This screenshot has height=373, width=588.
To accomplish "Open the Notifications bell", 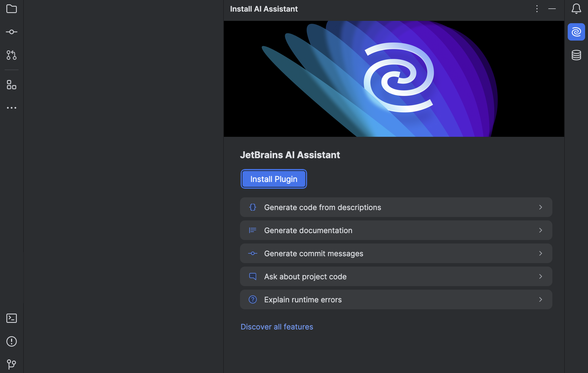I will tap(576, 9).
